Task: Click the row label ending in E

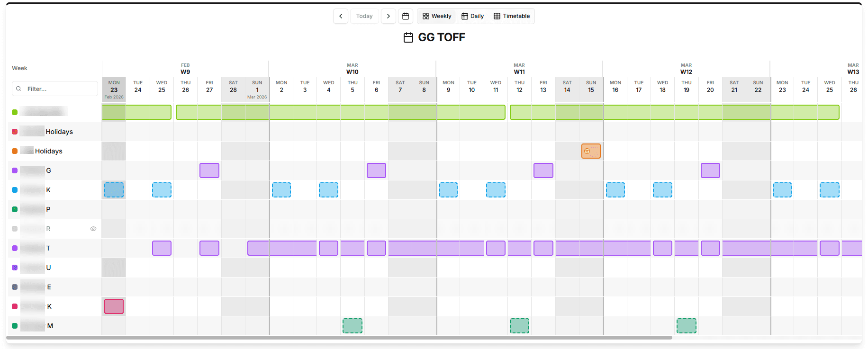Action: pos(36,287)
